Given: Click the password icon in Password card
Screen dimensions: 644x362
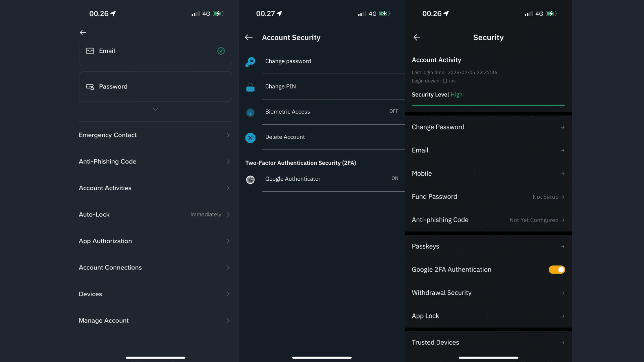Looking at the screenshot, I should pos(90,87).
